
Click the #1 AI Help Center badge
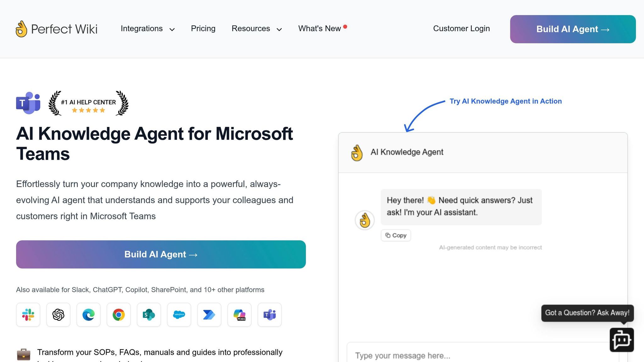[88, 103]
